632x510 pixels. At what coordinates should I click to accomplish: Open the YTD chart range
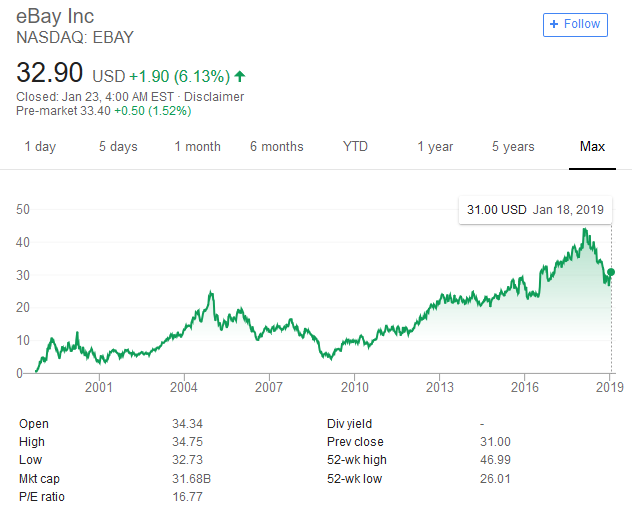pyautogui.click(x=355, y=146)
